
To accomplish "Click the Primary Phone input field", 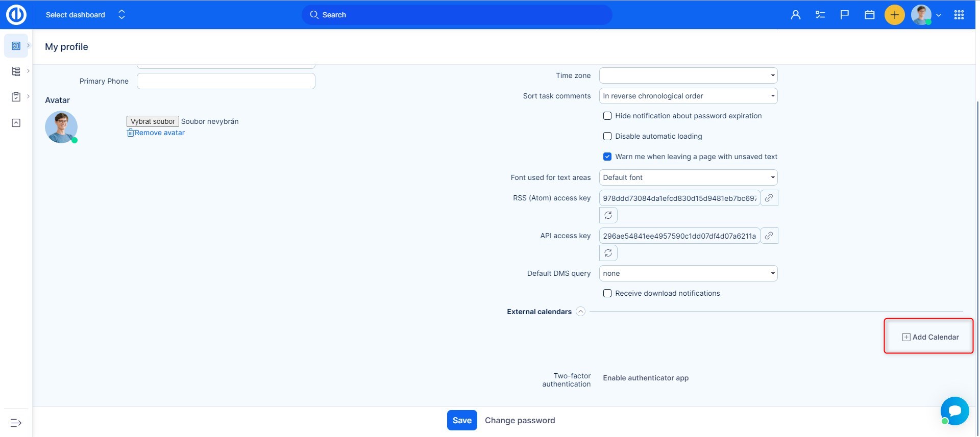I will pos(226,81).
